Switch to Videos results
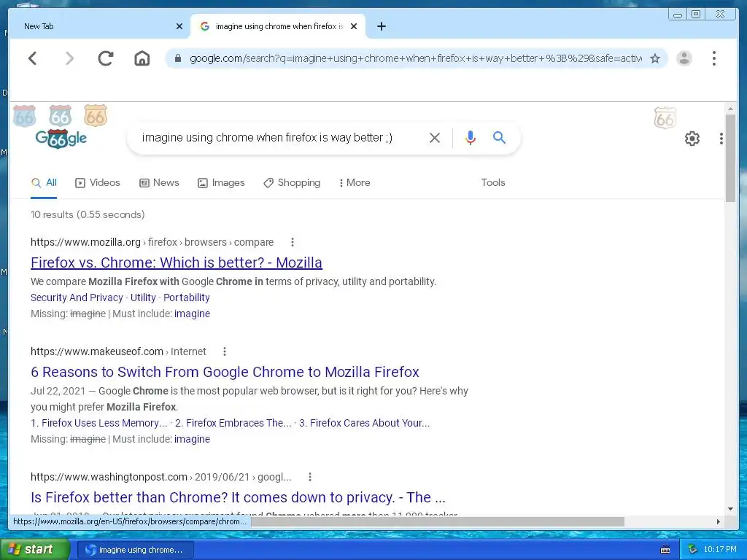This screenshot has height=560, width=747. coord(98,183)
